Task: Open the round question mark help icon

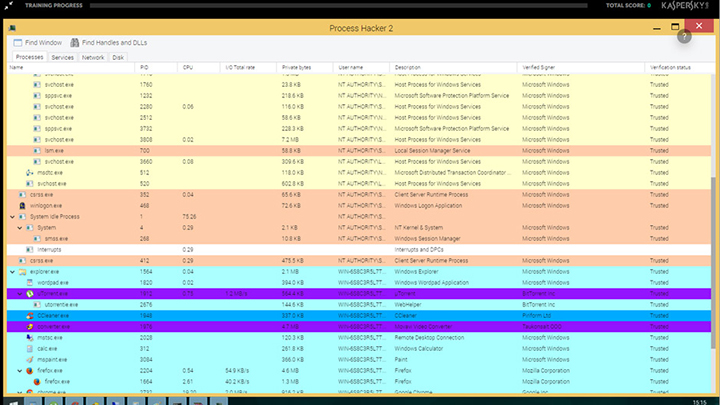Action: click(x=684, y=36)
